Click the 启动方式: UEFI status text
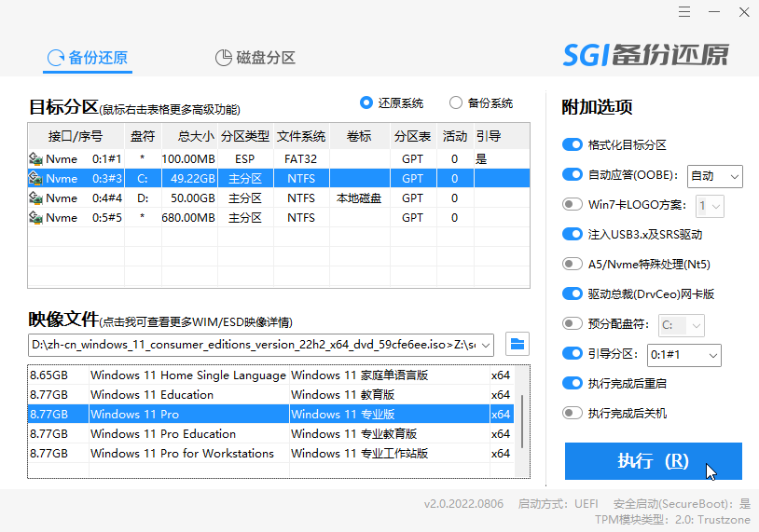Image resolution: width=759 pixels, height=532 pixels. coord(559,504)
